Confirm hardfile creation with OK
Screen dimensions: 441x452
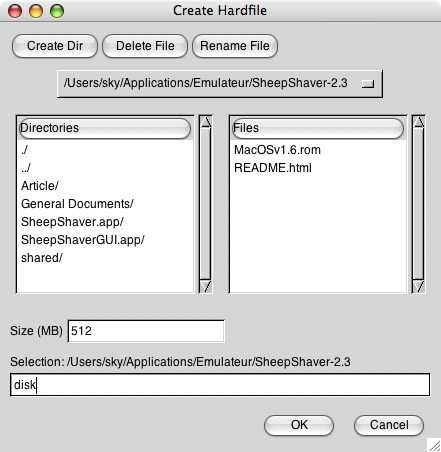(299, 425)
